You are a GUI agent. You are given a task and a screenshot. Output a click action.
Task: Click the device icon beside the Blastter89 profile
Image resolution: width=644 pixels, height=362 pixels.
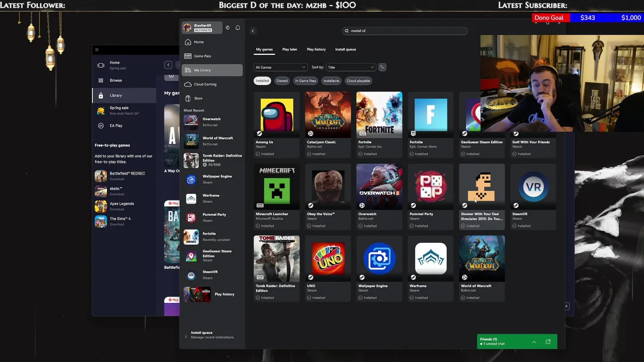[x=227, y=28]
